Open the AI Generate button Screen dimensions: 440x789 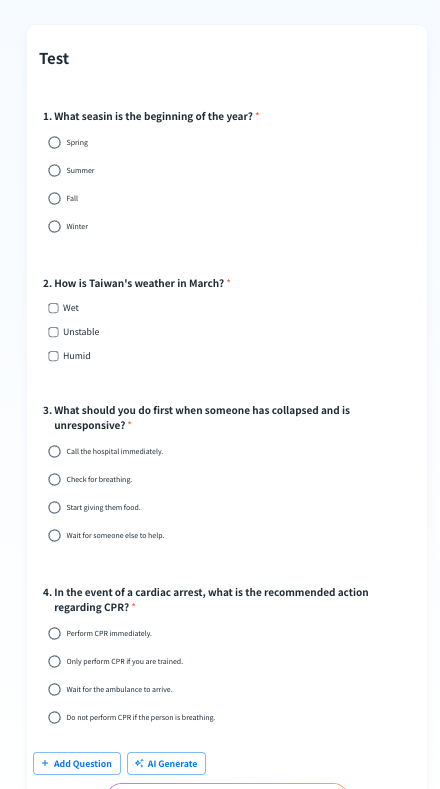click(x=167, y=763)
